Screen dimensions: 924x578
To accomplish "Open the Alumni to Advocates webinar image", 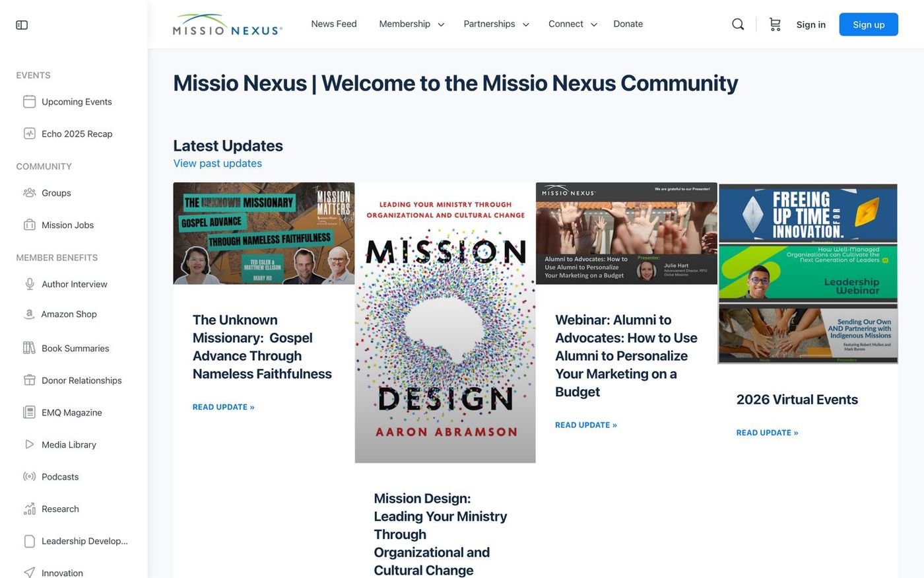I will [x=626, y=233].
